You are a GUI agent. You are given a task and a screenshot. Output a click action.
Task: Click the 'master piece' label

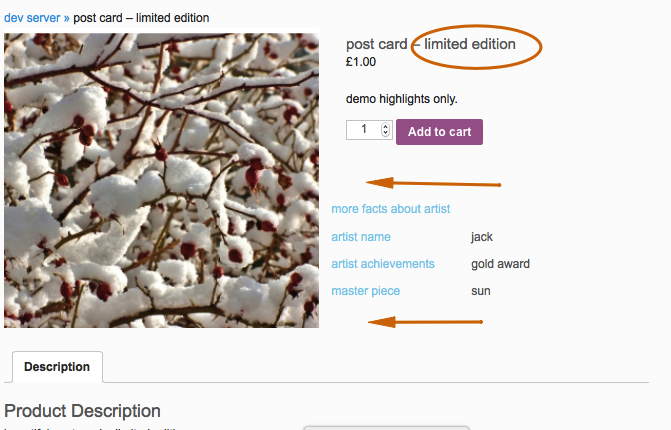365,291
